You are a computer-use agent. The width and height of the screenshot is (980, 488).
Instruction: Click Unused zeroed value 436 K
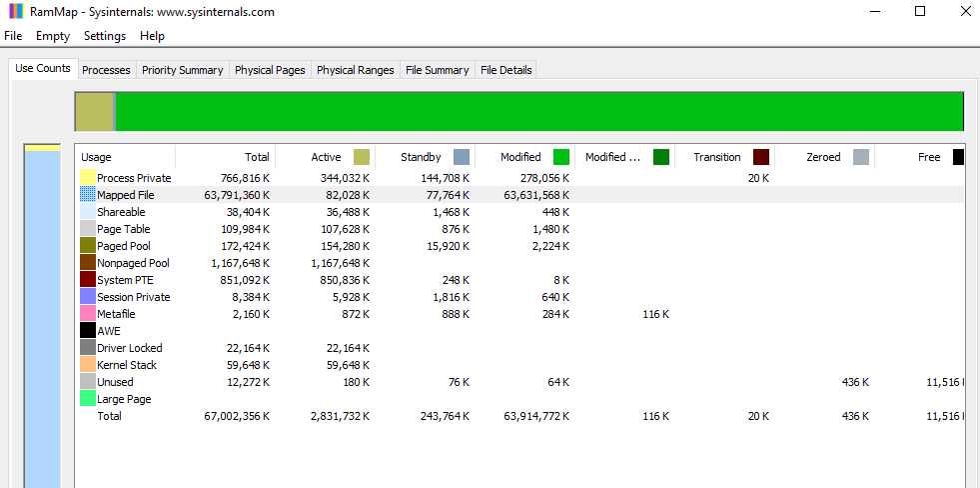point(855,382)
